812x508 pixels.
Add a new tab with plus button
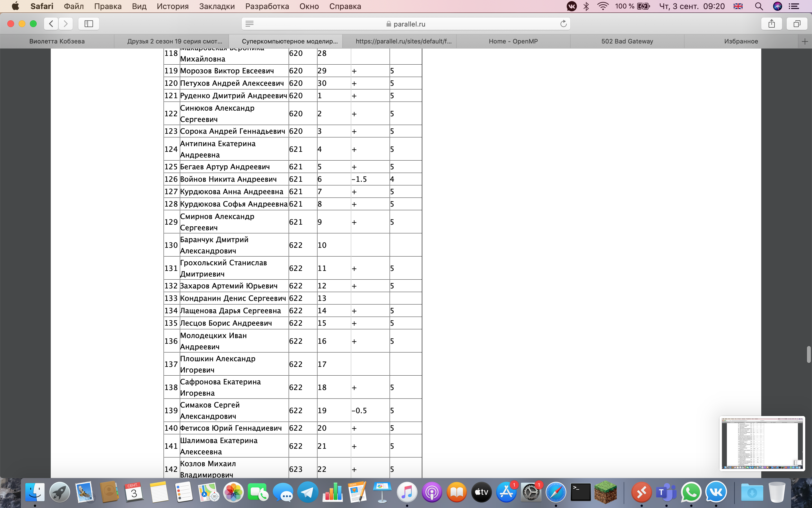pyautogui.click(x=805, y=41)
